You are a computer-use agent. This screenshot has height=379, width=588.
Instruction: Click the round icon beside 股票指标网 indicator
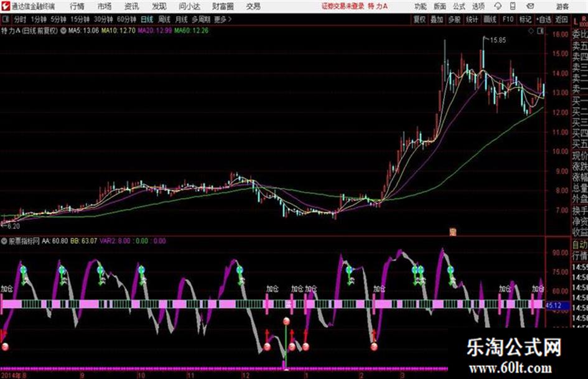pos(4,241)
